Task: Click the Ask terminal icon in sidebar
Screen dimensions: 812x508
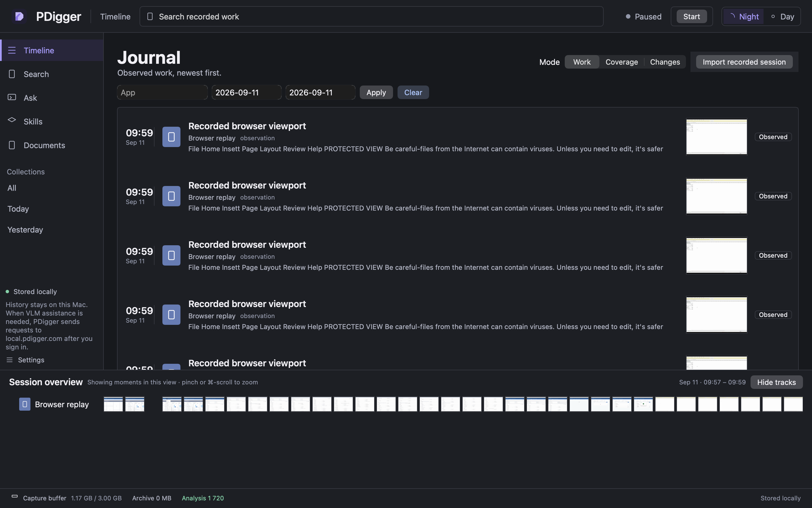Action: click(12, 97)
